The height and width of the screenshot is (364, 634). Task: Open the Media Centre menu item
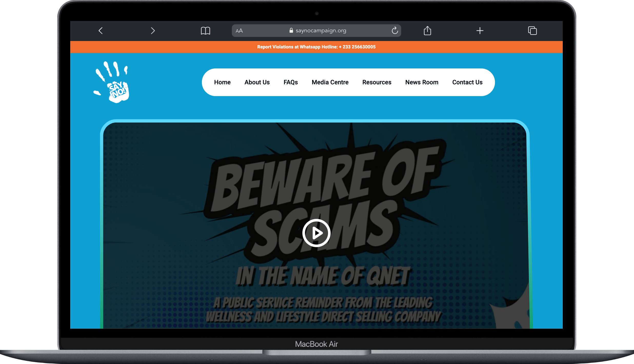point(330,82)
